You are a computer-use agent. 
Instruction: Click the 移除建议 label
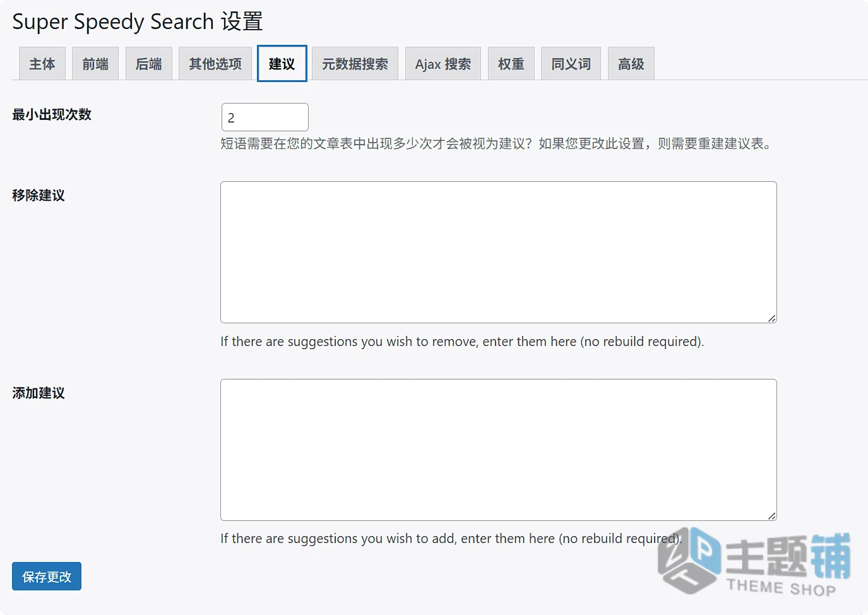point(39,196)
